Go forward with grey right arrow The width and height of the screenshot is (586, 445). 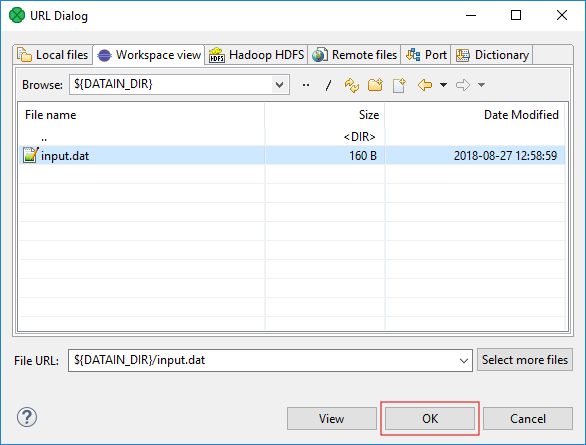pos(463,85)
